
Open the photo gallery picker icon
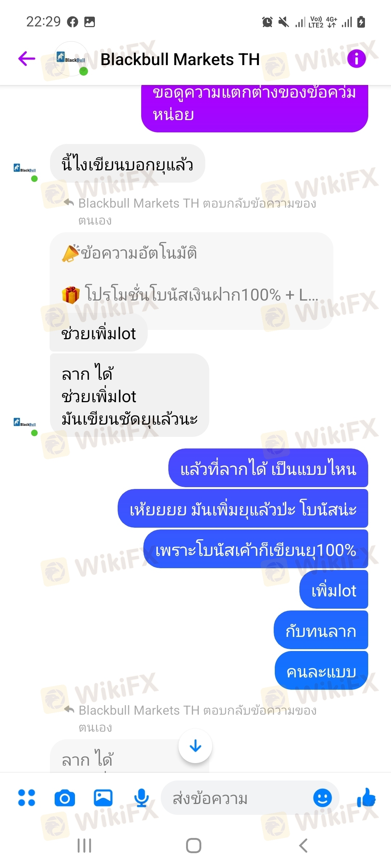point(103,797)
